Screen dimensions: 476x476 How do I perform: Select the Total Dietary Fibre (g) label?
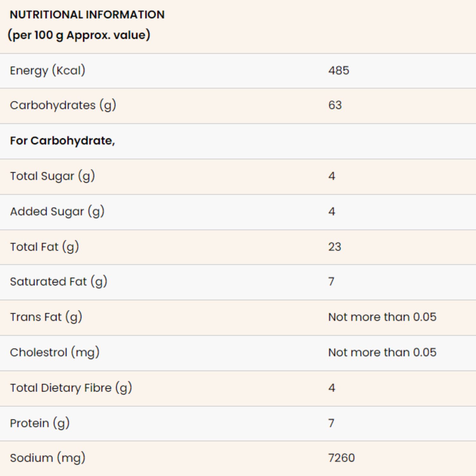click(71, 388)
